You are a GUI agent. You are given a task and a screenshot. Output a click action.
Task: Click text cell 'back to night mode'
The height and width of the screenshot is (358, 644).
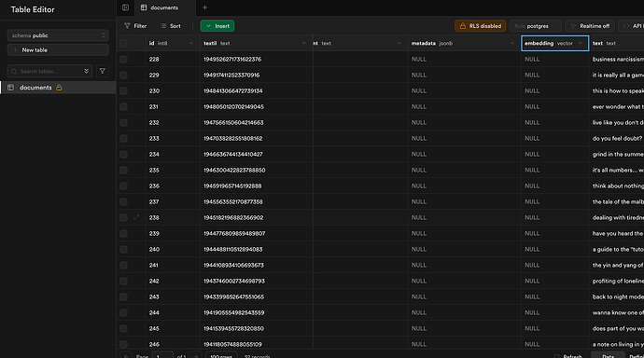(x=618, y=296)
